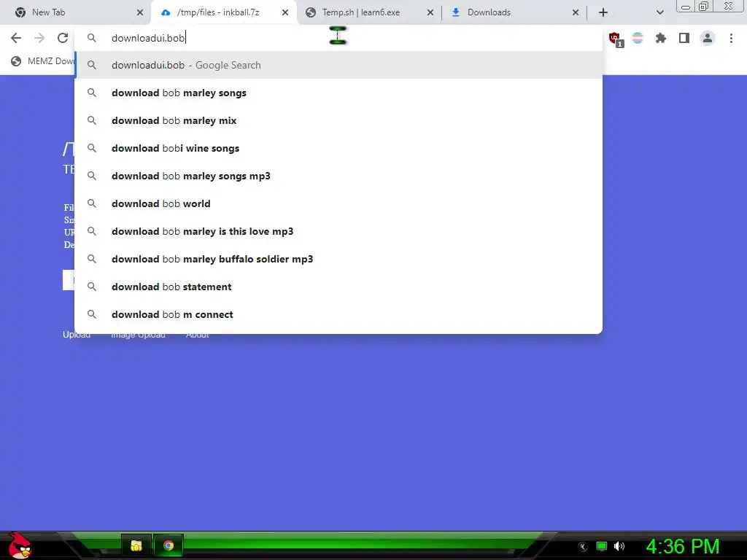Click the network monitor tray icon
Screen dimensions: 747x560
click(602, 546)
